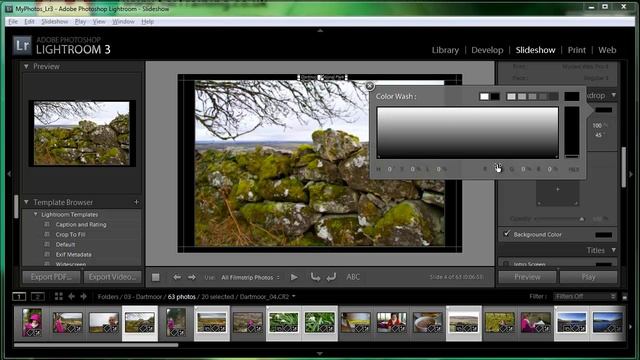Open dropdown arrow after Dartmoor_04.CR2
Image resolution: width=640 pixels, height=360 pixels.
(293, 297)
